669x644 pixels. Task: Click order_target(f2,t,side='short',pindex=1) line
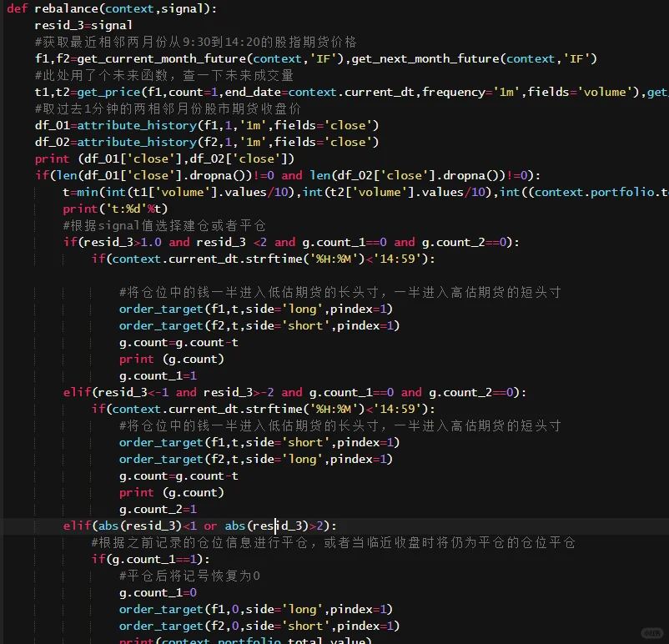point(259,325)
